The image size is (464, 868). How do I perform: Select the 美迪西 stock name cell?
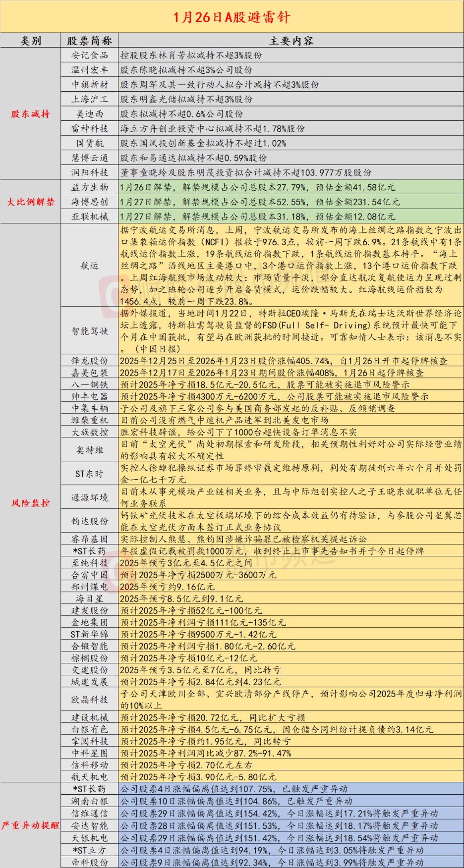89,114
